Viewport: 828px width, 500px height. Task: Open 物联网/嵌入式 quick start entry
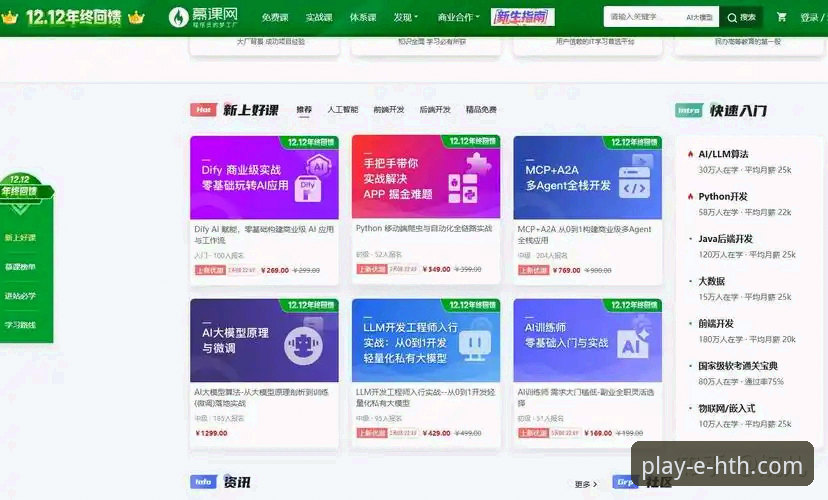coord(727,408)
